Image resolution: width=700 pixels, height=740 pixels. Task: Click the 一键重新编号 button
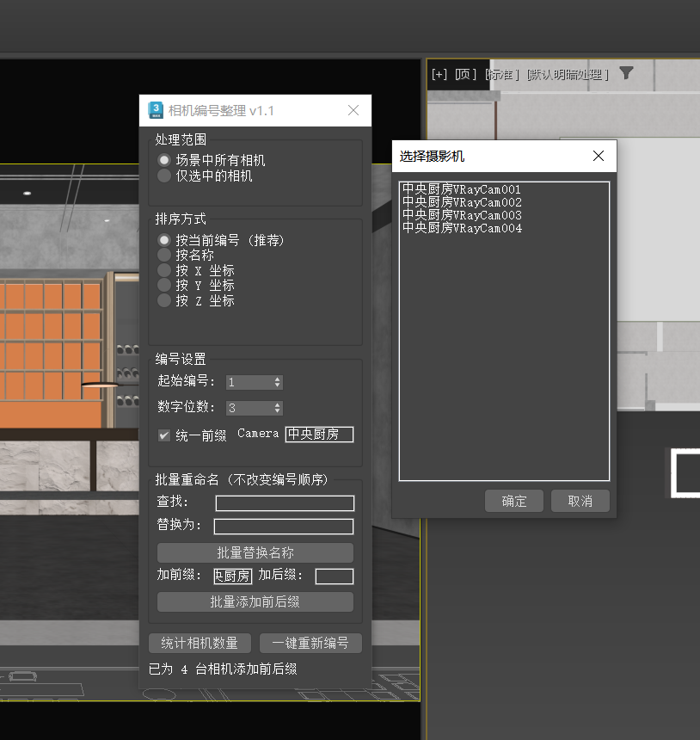coord(310,643)
